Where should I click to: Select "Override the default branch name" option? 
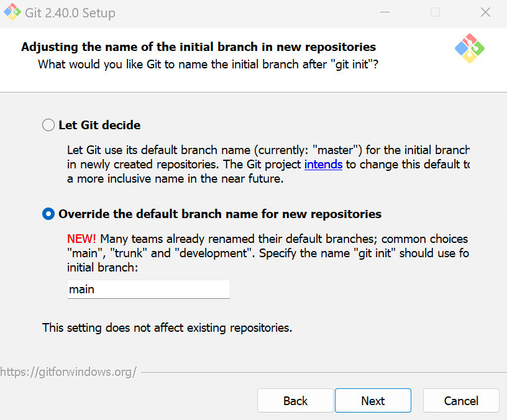tap(48, 213)
